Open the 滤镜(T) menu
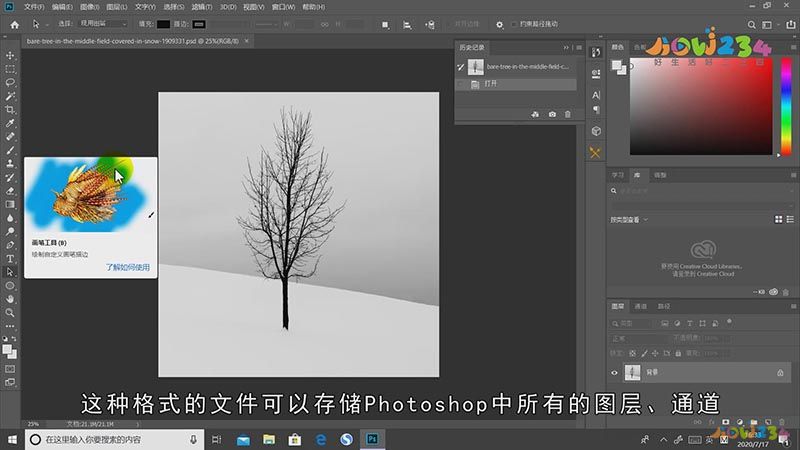 coord(202,7)
